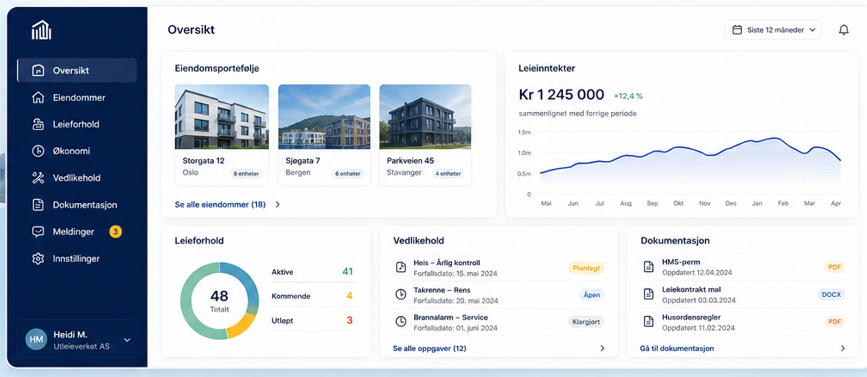
Task: Click the Takrenne – Rens task title
Action: point(442,290)
